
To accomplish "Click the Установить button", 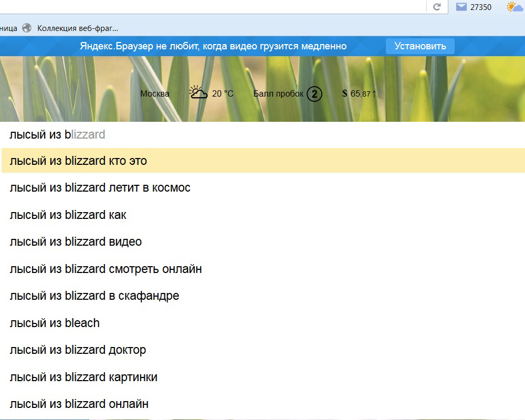I will click(420, 46).
